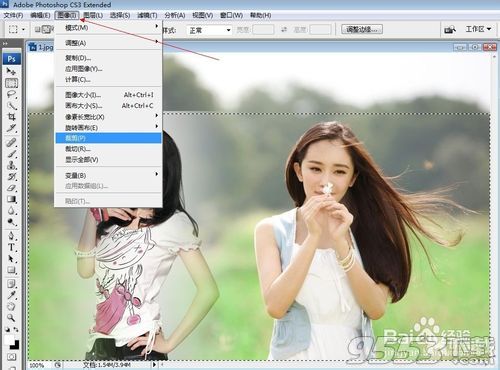The height and width of the screenshot is (370, 500).
Task: Select the Eraser tool
Action: pyautogui.click(x=11, y=188)
